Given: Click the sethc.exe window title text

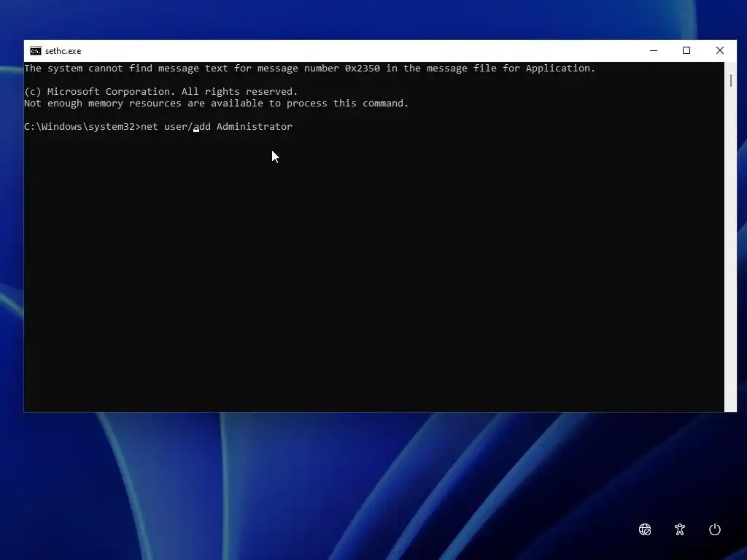Looking at the screenshot, I should click(x=63, y=51).
